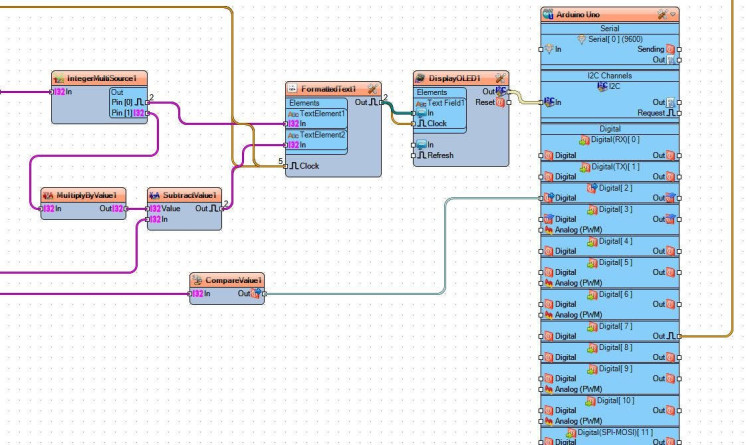Select the CompareValue1 component icon

[197, 280]
